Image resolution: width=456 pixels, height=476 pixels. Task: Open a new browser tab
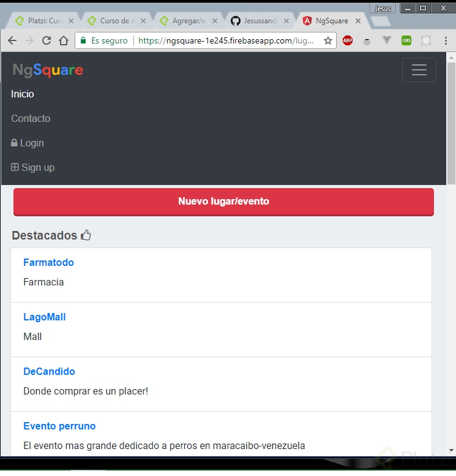coord(380,21)
